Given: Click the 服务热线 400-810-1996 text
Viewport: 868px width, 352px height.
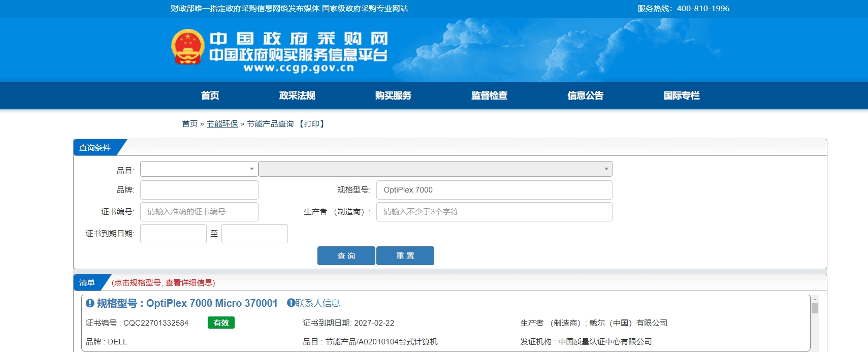Looking at the screenshot, I should click(684, 9).
